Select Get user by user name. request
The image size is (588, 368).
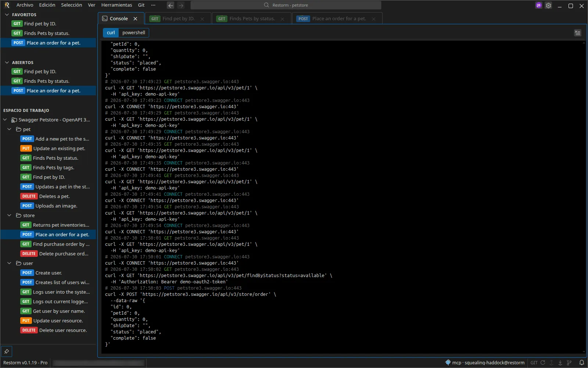click(48, 311)
